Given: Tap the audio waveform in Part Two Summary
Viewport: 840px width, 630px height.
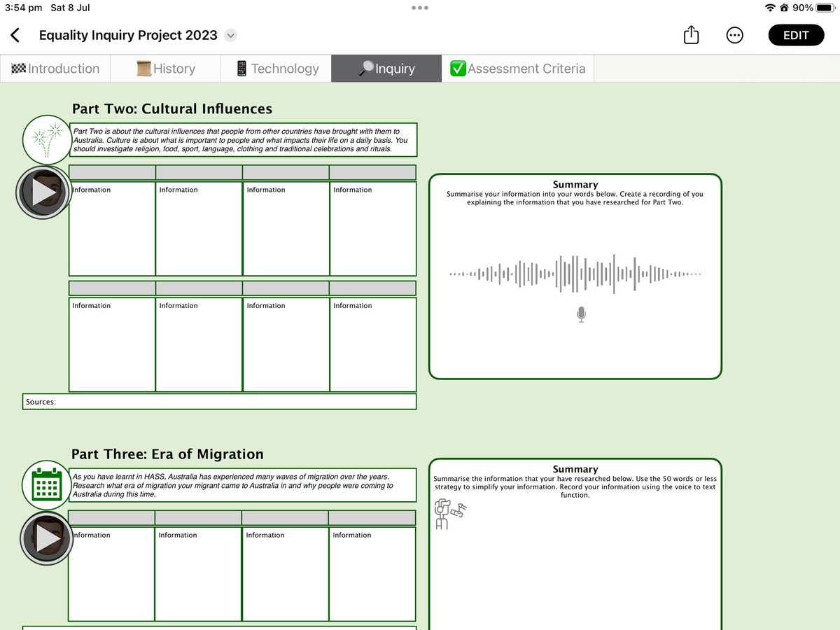Looking at the screenshot, I should click(x=575, y=274).
